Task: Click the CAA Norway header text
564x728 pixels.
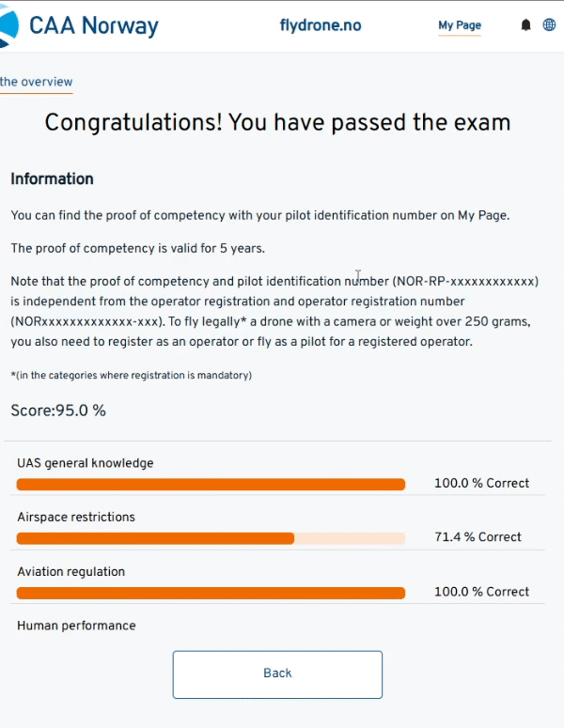Action: coord(94,25)
